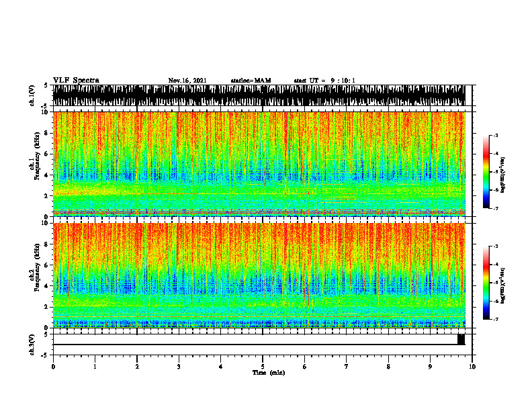Viewport: 532px width, 411px height.
Task: Click time axis tick label "9"
Action: click(x=430, y=367)
